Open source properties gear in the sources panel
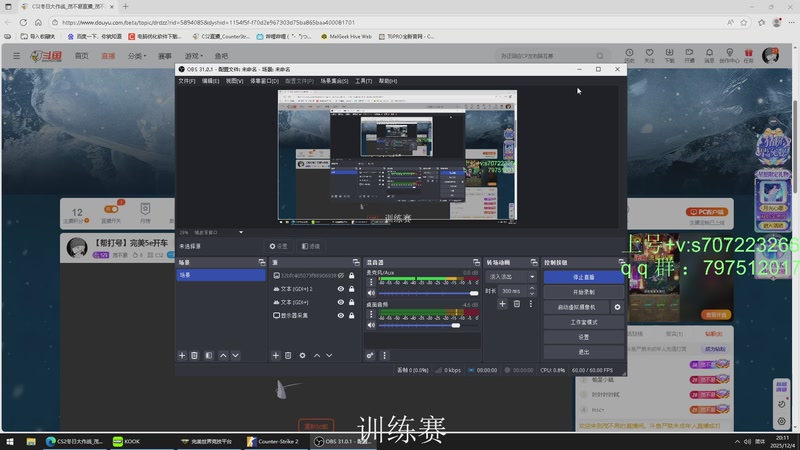Viewport: 800px width, 450px height. coord(303,355)
